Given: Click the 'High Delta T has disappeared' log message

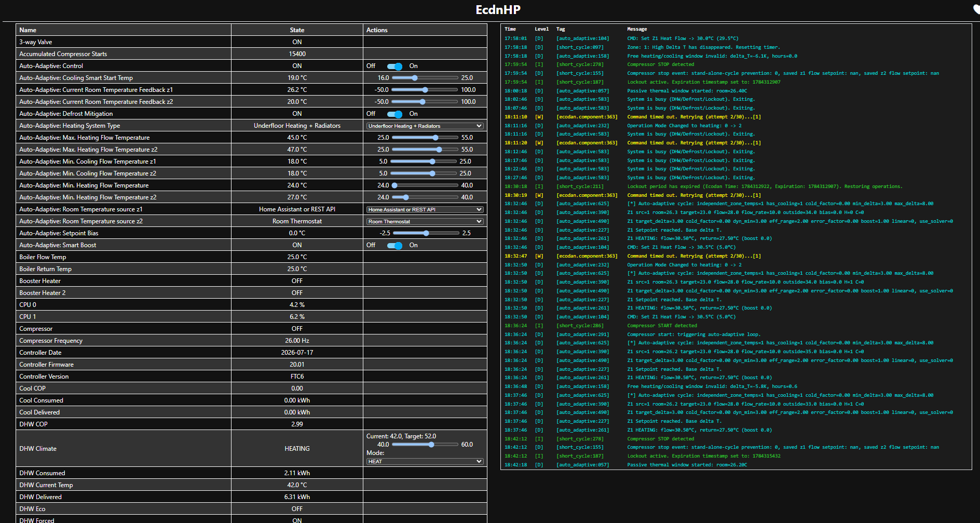Looking at the screenshot, I should 703,47.
